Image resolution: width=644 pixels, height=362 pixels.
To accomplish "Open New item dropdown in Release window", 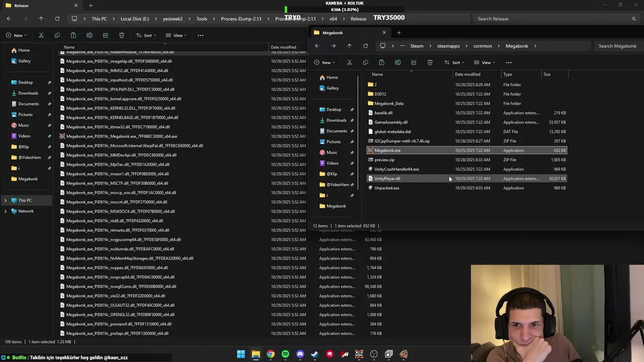I will coord(16,35).
